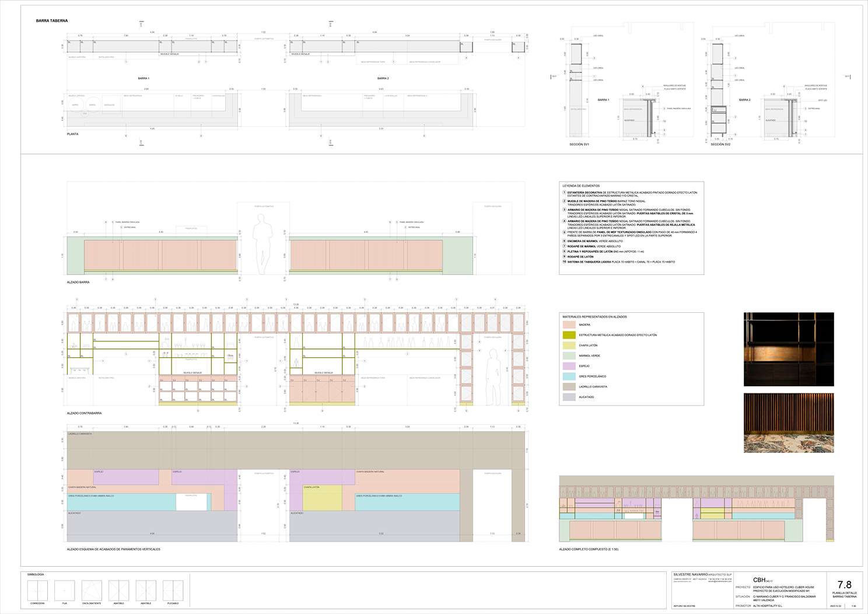Click the Leyenda de Elementos heading
The image size is (868, 614).
pyautogui.click(x=580, y=186)
